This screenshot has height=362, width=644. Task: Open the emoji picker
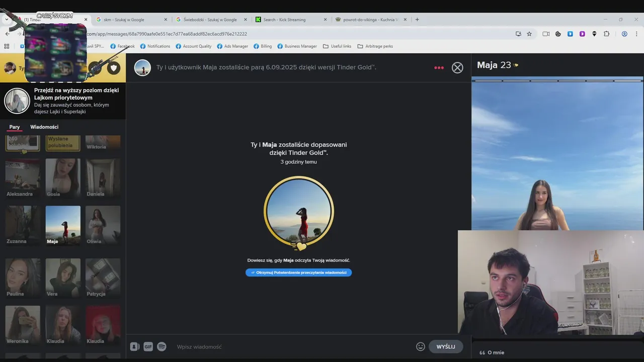pyautogui.click(x=421, y=346)
